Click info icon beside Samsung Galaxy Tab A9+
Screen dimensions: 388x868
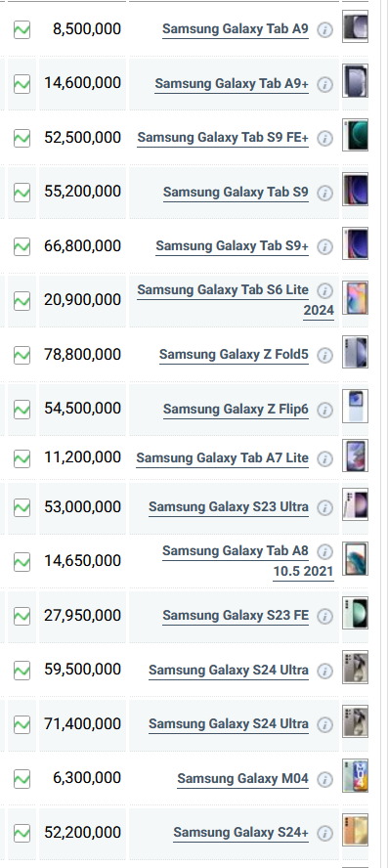tap(324, 84)
